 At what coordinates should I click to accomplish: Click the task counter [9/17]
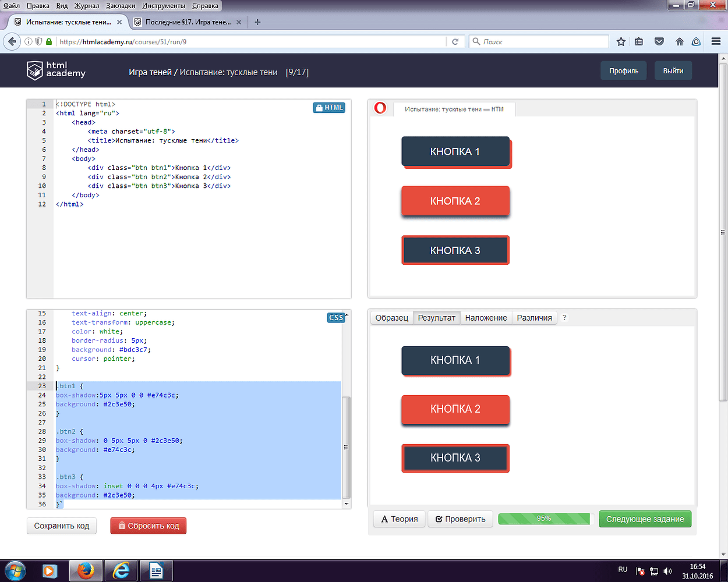(x=297, y=72)
